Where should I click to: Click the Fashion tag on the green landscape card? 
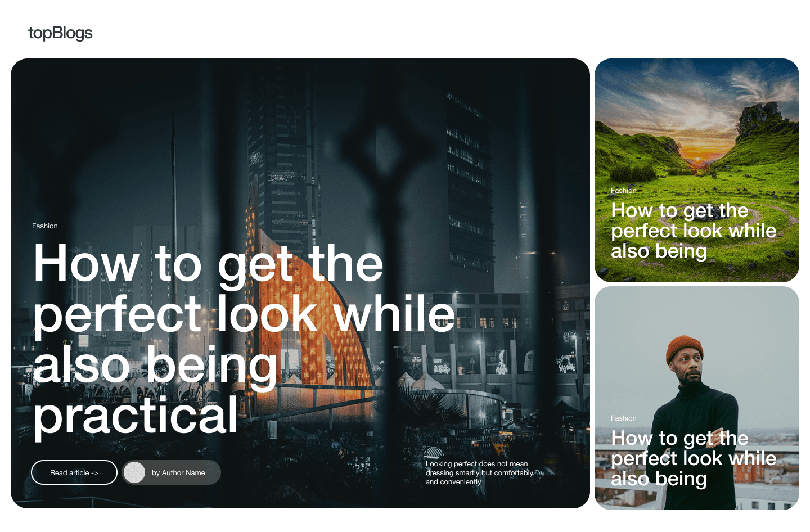pyautogui.click(x=624, y=191)
